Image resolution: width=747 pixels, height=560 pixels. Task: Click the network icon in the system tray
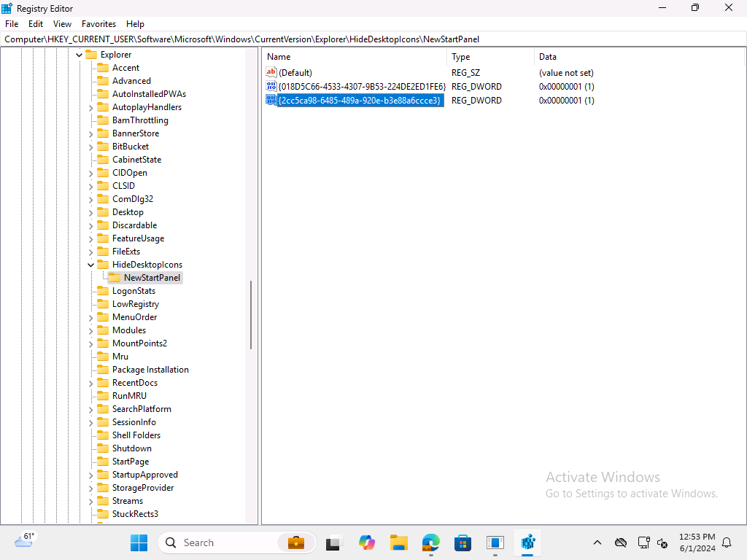coord(643,542)
